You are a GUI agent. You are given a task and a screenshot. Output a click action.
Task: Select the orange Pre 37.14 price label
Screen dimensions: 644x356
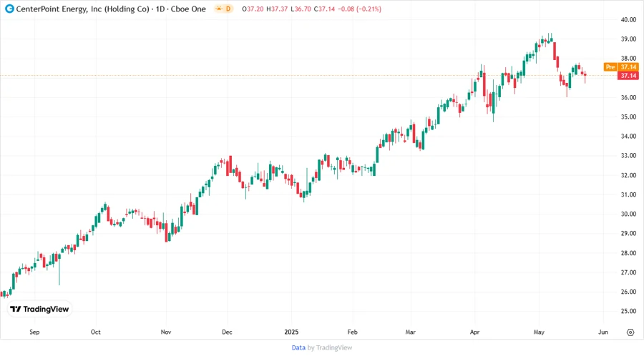(621, 67)
